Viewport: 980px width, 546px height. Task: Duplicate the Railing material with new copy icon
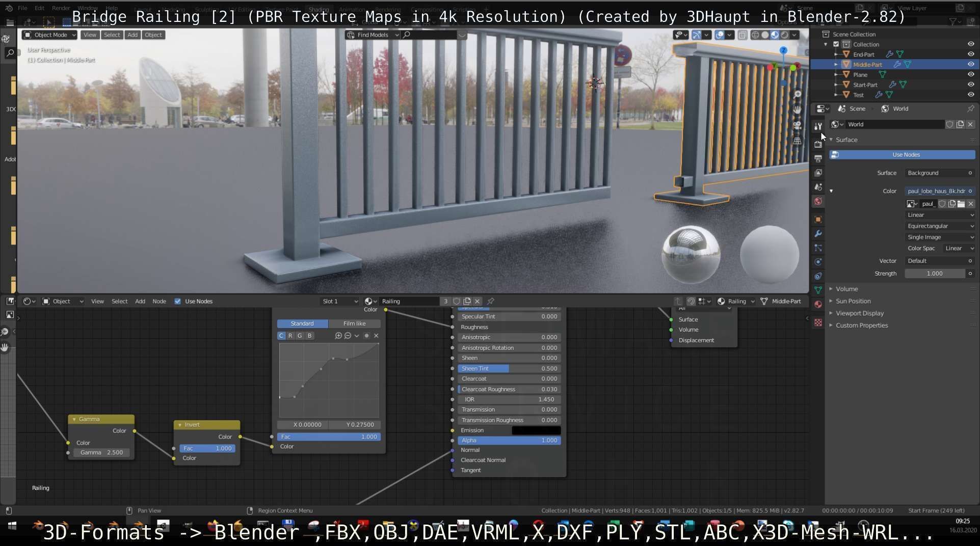pos(467,301)
